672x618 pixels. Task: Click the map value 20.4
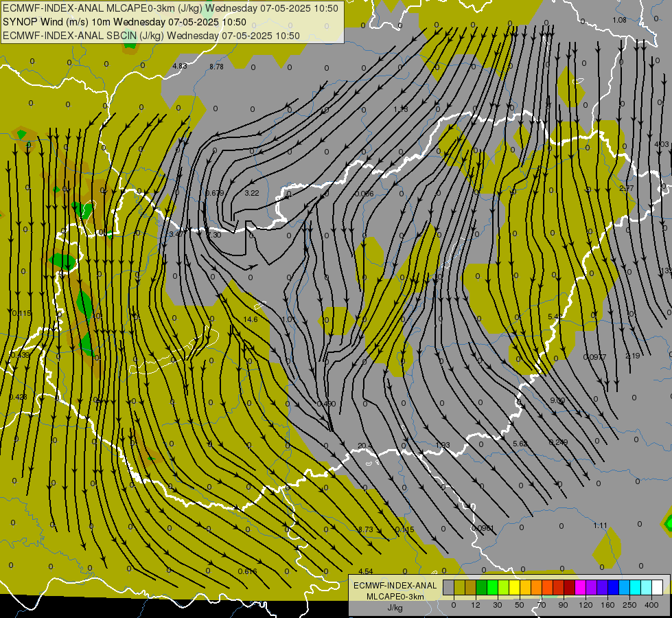(x=364, y=446)
